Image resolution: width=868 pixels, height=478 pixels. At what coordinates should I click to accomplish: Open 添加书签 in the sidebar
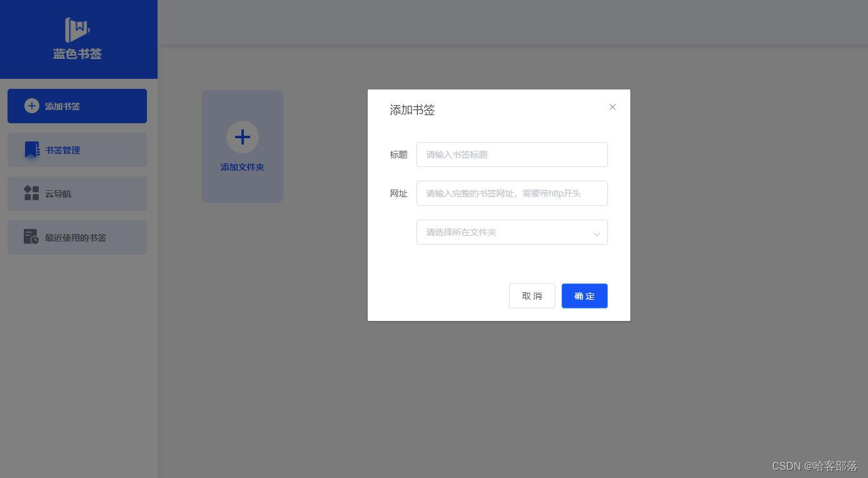(77, 106)
